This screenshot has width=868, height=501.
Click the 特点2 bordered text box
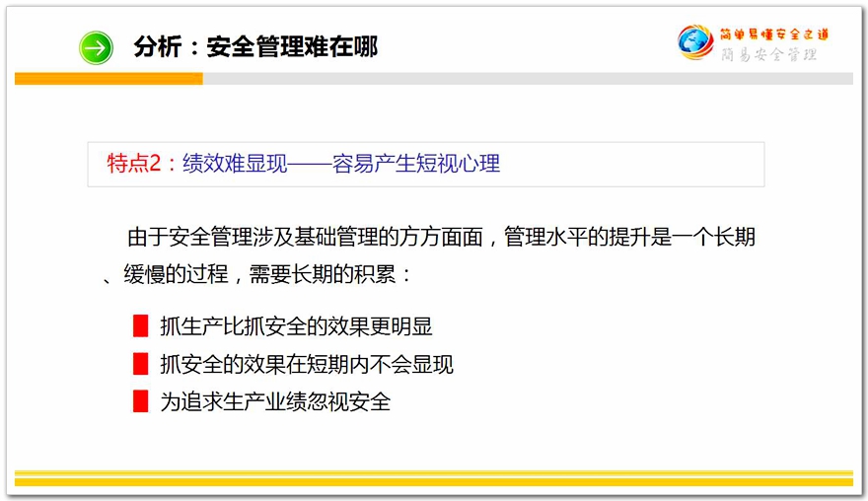(x=426, y=165)
